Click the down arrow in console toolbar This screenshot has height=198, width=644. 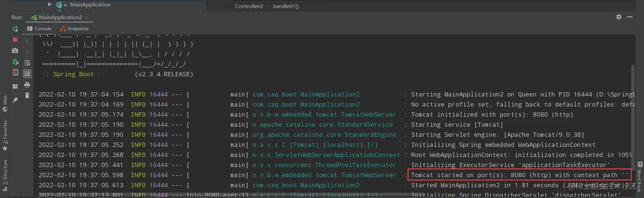pyautogui.click(x=27, y=52)
